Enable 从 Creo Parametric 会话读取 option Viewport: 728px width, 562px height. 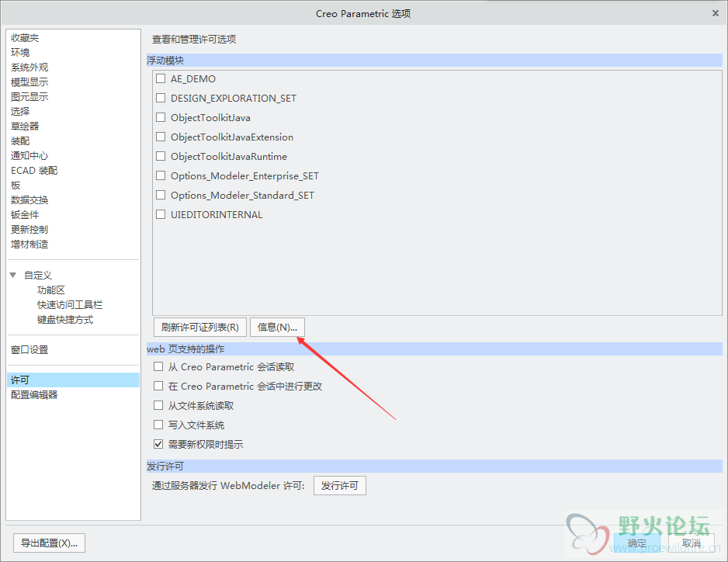click(x=158, y=366)
